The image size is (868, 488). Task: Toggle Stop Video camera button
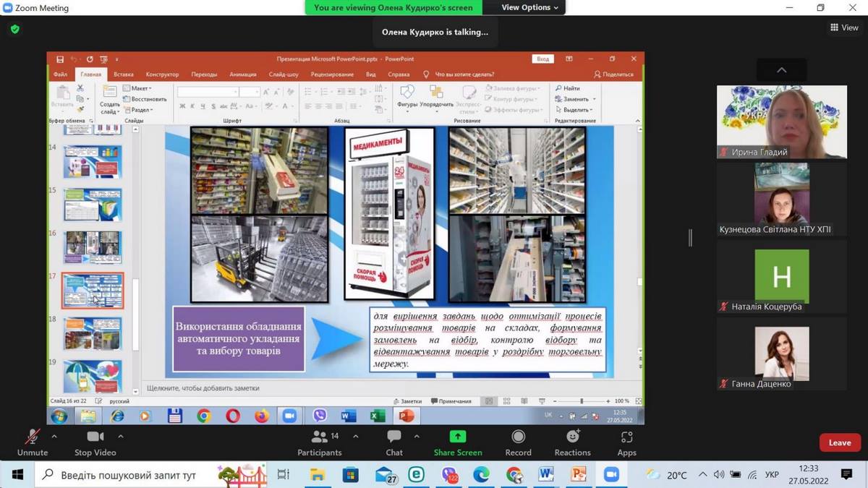click(x=95, y=443)
